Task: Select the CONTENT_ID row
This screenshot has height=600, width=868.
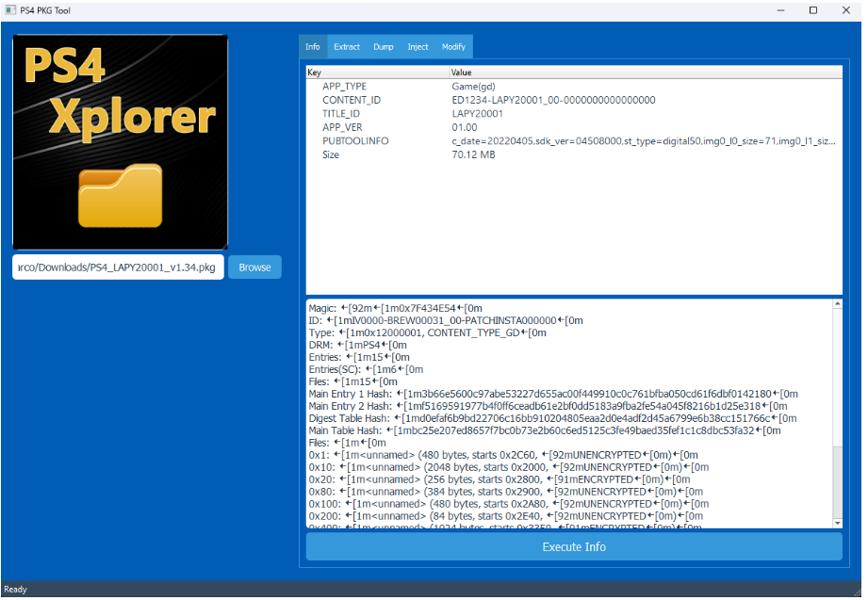Action: coord(352,100)
